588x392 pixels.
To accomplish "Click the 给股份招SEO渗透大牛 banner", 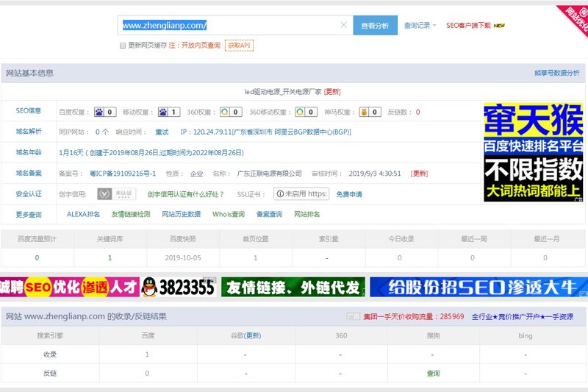I will coord(479,287).
